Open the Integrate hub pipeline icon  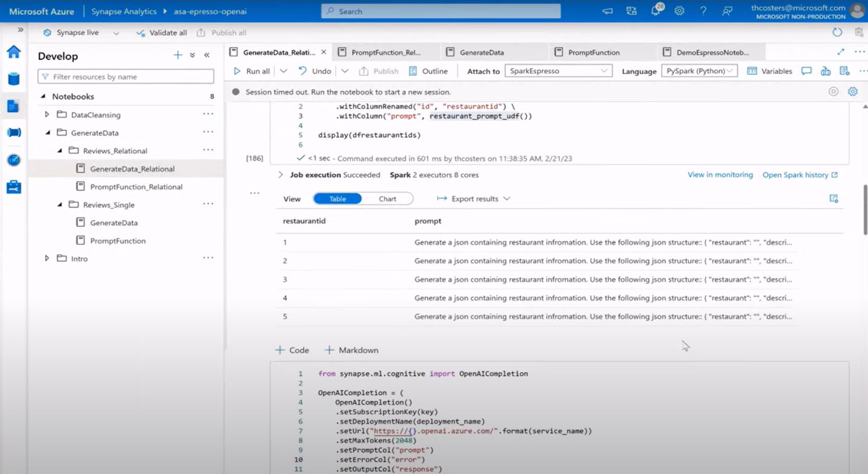14,133
